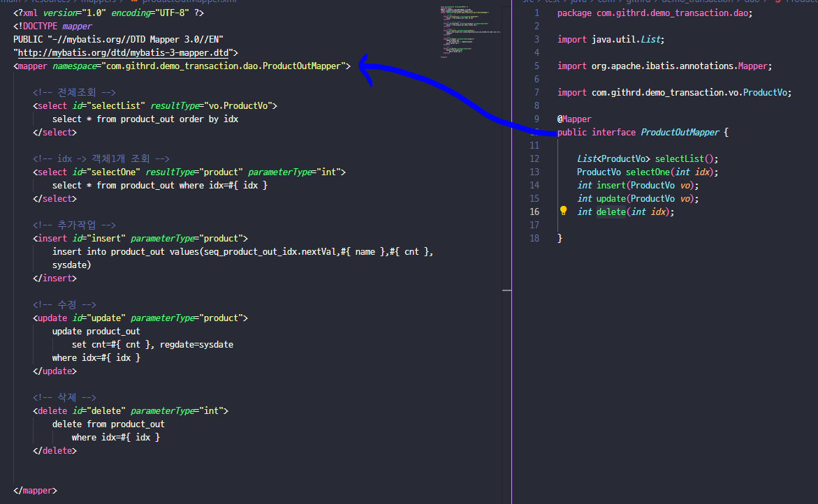Click the 삭제 comment
The height and width of the screenshot is (504, 818).
(64, 397)
